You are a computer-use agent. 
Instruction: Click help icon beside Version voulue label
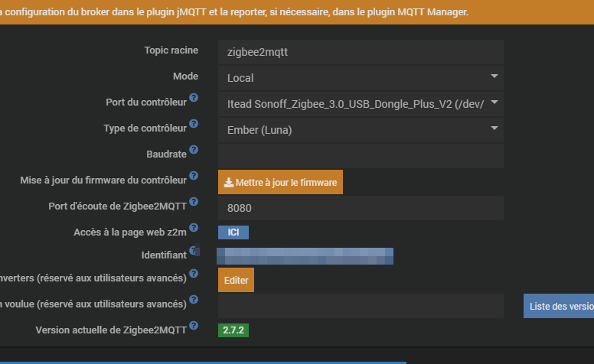pyautogui.click(x=194, y=301)
